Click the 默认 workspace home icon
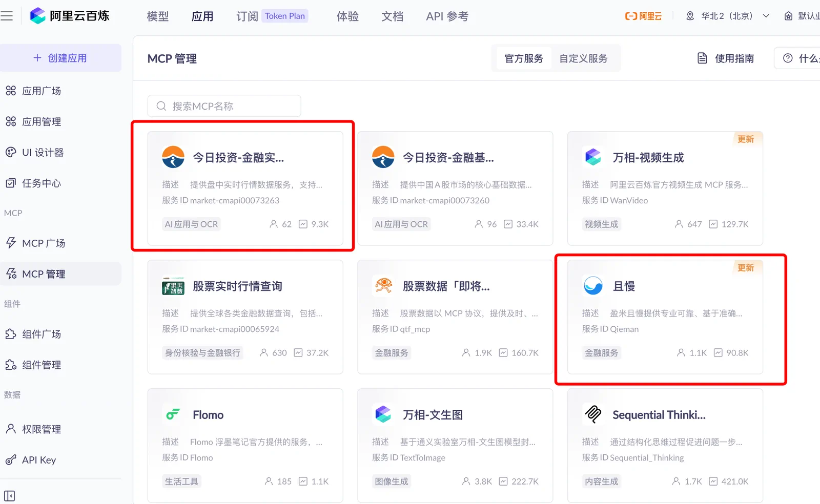 point(788,16)
